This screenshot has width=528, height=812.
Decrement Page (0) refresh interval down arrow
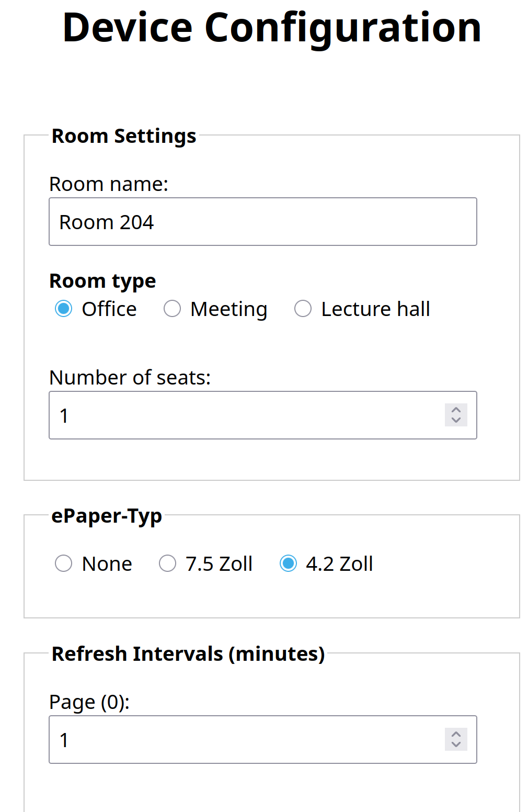(x=456, y=745)
